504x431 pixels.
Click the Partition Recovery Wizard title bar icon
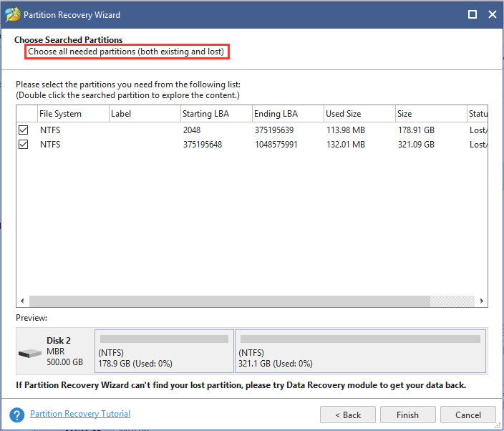point(12,14)
